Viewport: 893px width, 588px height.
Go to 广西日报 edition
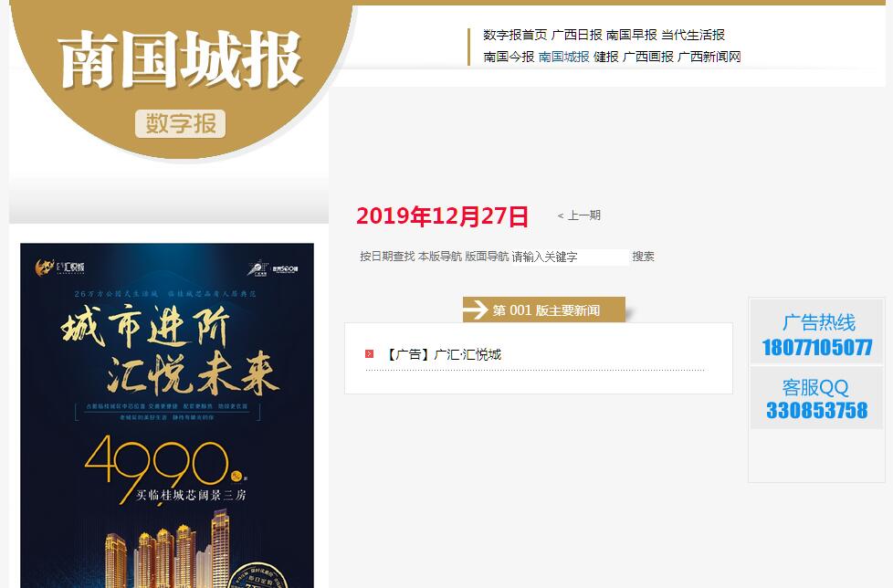click(576, 35)
